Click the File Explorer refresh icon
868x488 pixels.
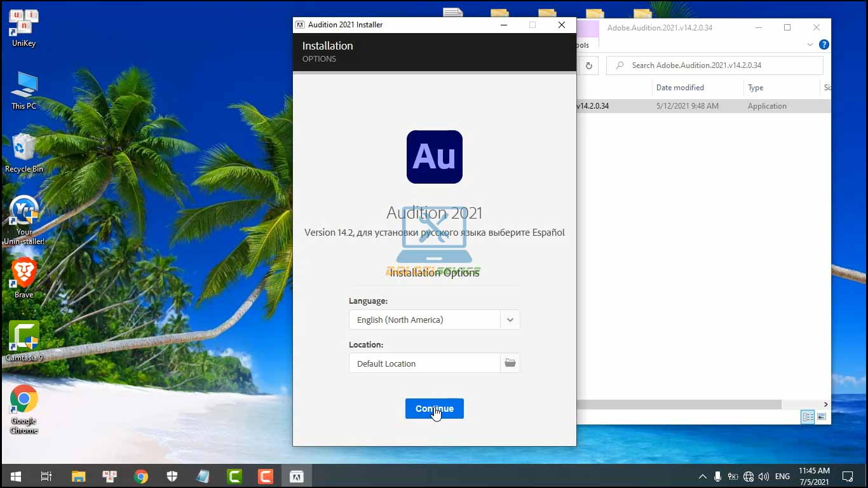click(x=588, y=65)
